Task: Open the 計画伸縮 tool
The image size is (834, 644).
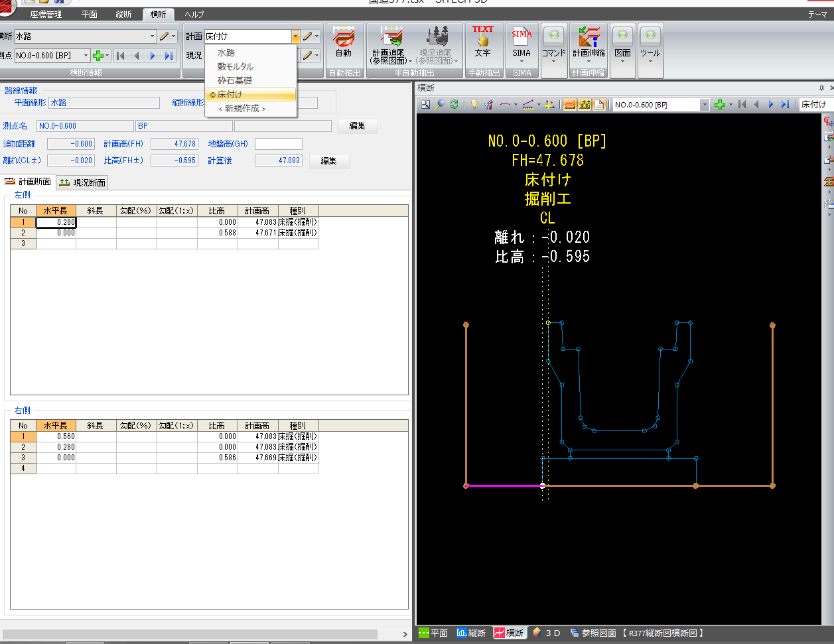Action: pos(589,44)
